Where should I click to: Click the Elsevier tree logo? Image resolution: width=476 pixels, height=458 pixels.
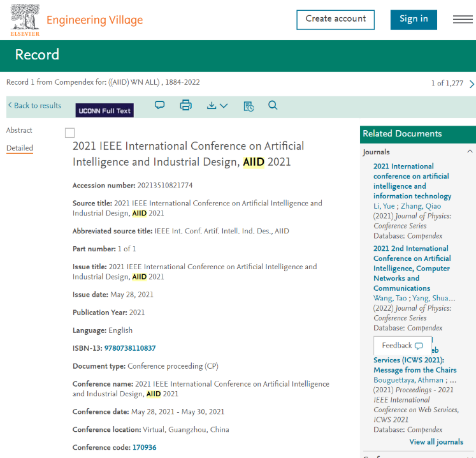pos(25,20)
